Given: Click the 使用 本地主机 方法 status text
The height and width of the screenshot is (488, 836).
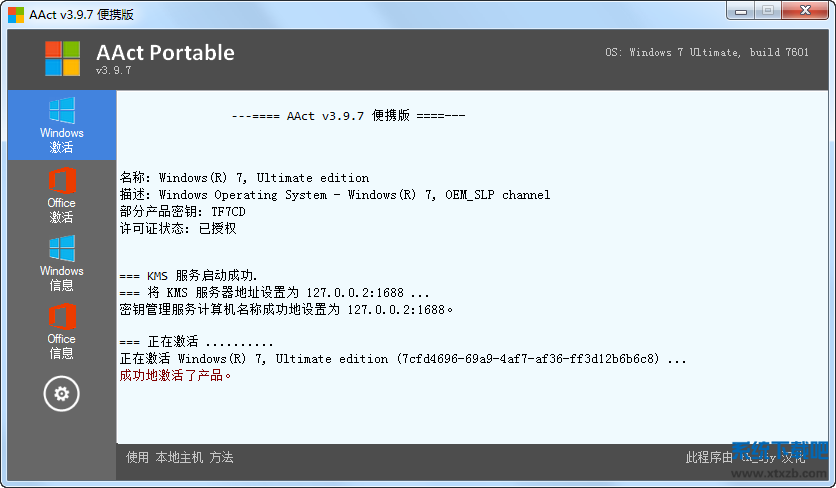Looking at the screenshot, I should click(180, 457).
